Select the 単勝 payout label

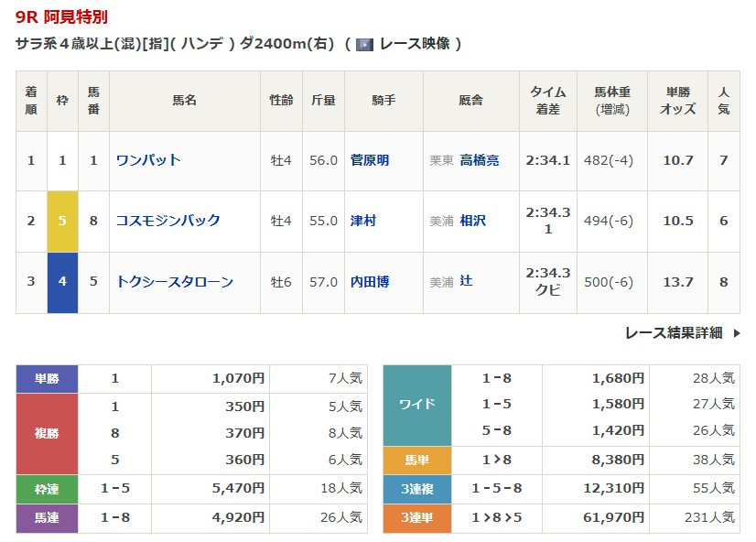coord(47,378)
